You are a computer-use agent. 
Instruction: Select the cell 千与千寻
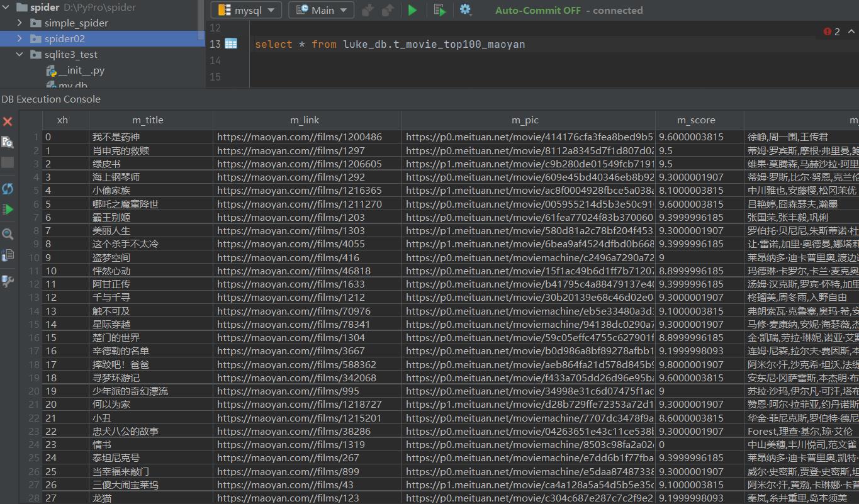(151, 297)
